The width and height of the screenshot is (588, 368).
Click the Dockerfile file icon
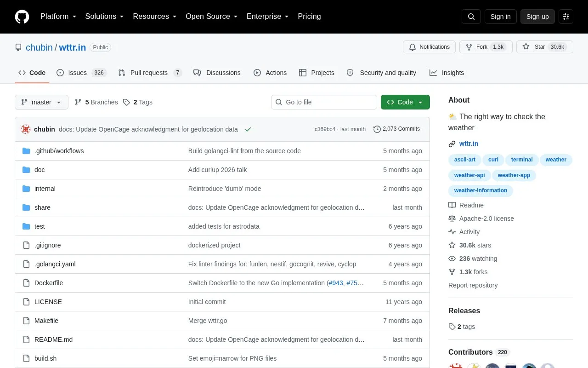tap(26, 283)
